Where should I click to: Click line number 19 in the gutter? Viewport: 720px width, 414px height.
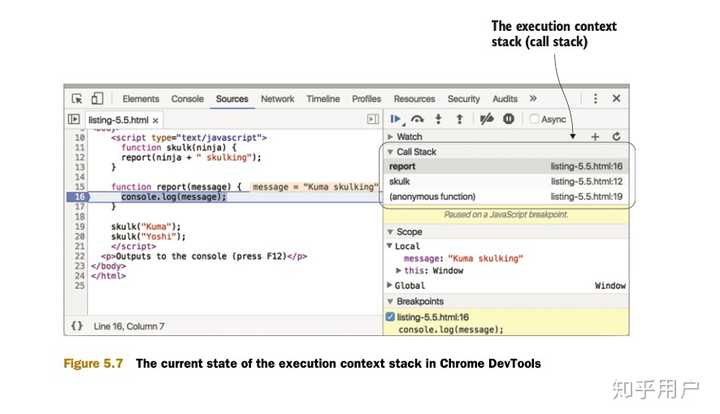coord(79,226)
